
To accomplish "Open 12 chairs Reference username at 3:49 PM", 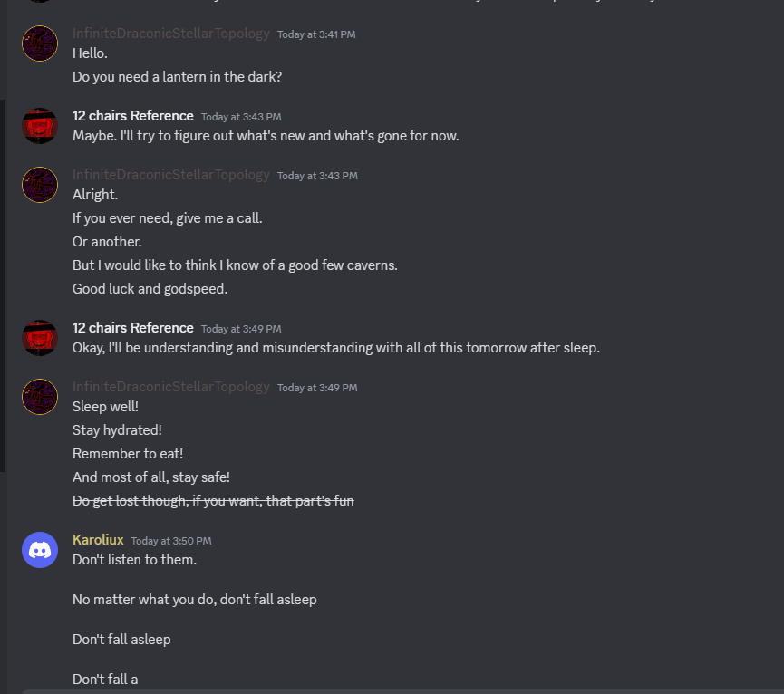I will pyautogui.click(x=132, y=328).
